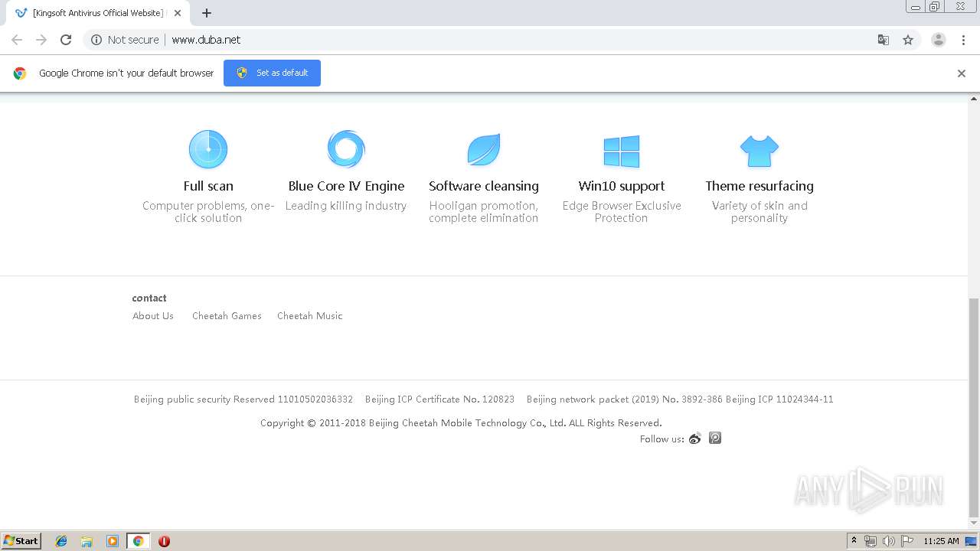Click the Variety of skin and personality text
Viewport: 980px width, 551px height.
759,212
